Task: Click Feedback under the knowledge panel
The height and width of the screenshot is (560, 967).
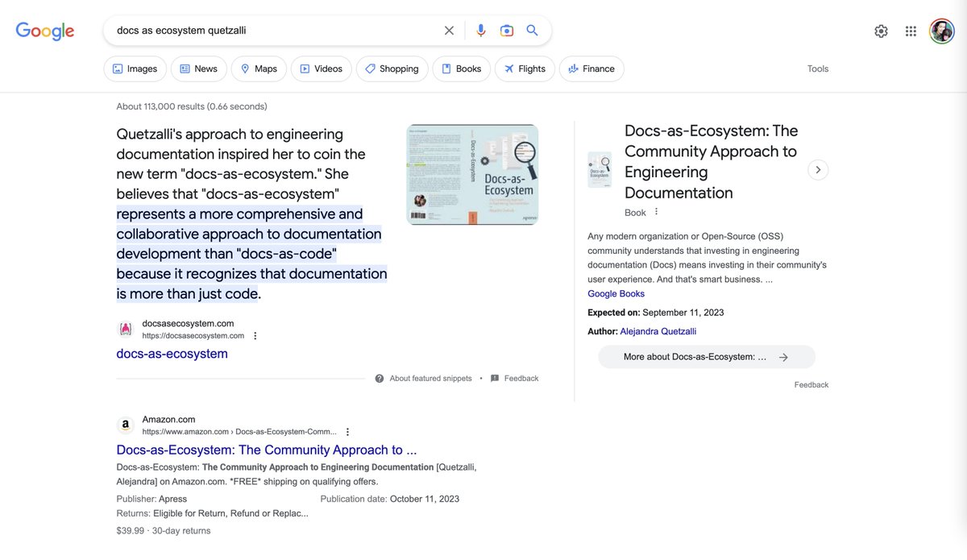Action: (x=811, y=385)
